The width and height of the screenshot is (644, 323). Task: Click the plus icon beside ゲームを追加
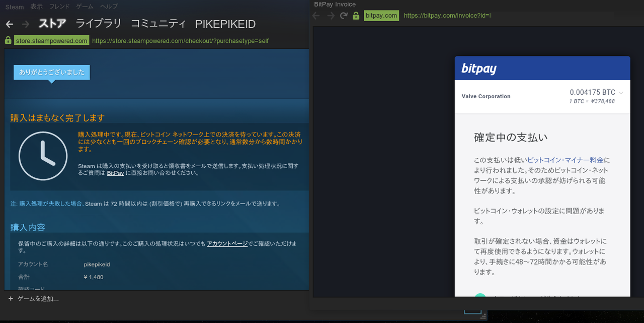[x=11, y=299]
